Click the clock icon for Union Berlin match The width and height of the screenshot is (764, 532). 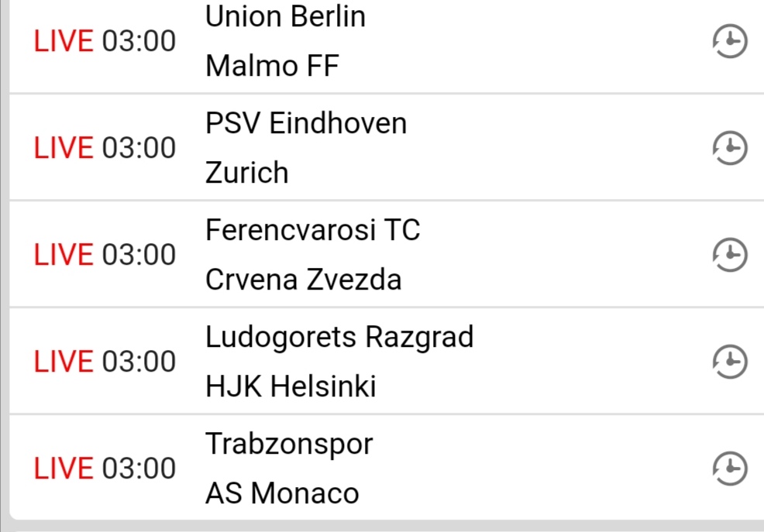pos(729,42)
